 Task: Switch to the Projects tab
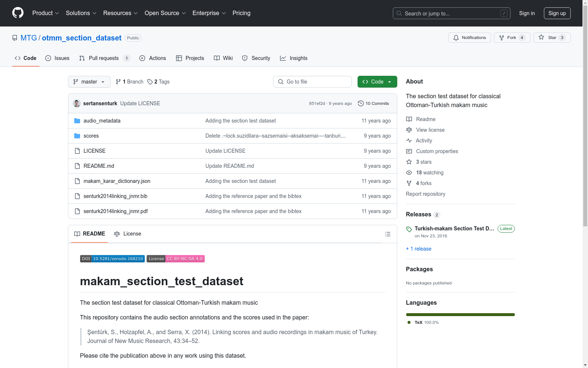click(190, 58)
